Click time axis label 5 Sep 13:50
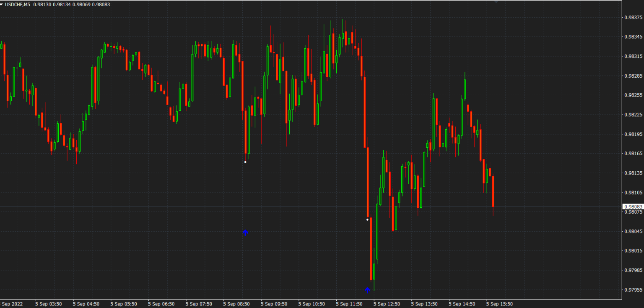 pyautogui.click(x=424, y=304)
